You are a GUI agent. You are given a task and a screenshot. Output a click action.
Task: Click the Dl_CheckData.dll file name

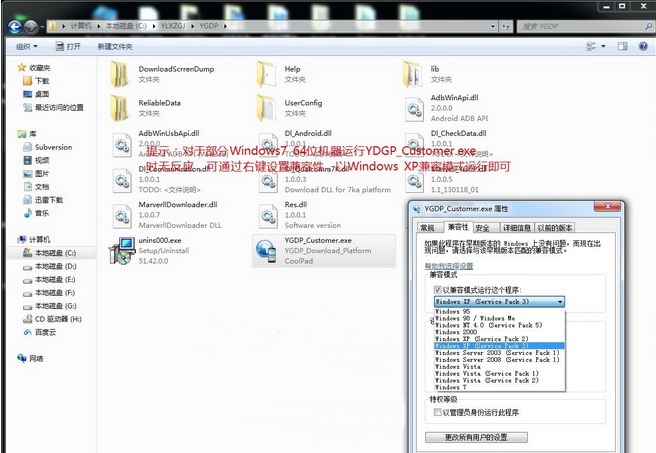tap(459, 133)
